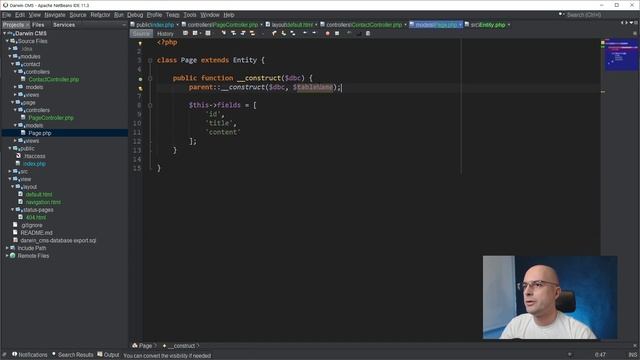The width and height of the screenshot is (640, 360).
Task: Find the previous occurrence
Action: click(x=233, y=33)
